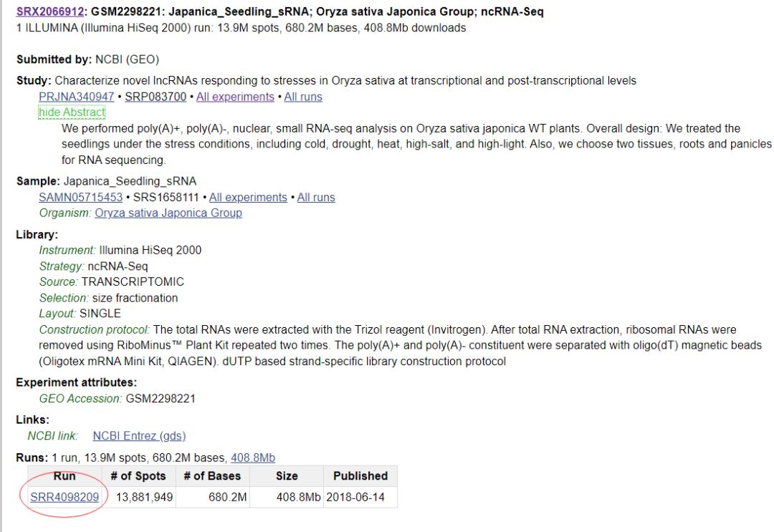
Task: Click the Run column header
Action: pos(64,475)
